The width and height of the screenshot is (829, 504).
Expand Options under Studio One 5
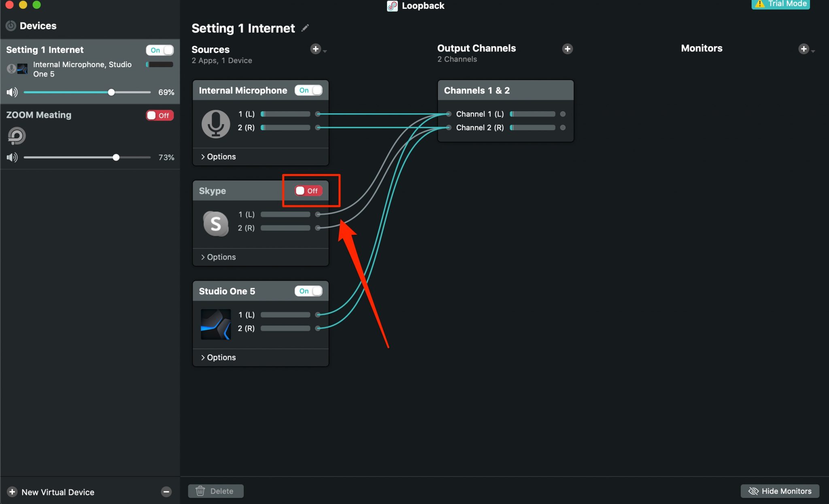[x=219, y=357]
